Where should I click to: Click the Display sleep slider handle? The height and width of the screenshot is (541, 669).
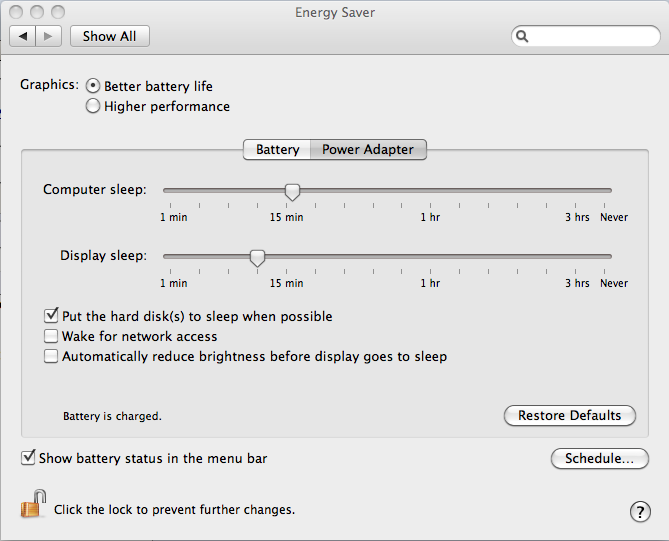257,258
